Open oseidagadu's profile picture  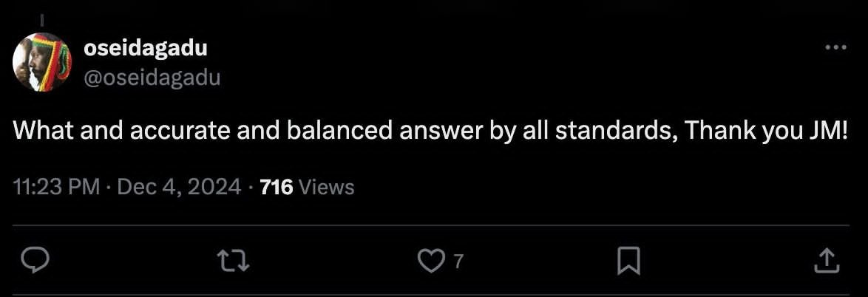click(42, 64)
